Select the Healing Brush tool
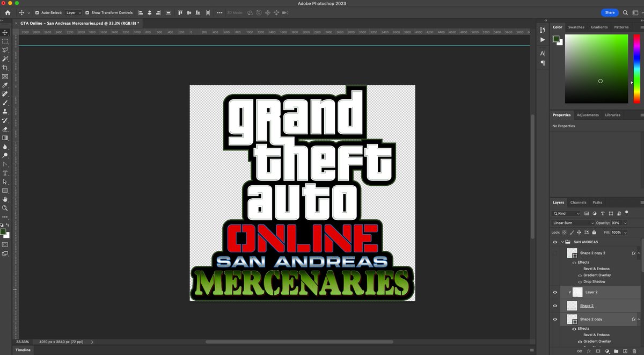Screen dimensions: 644x355 pos(5,93)
